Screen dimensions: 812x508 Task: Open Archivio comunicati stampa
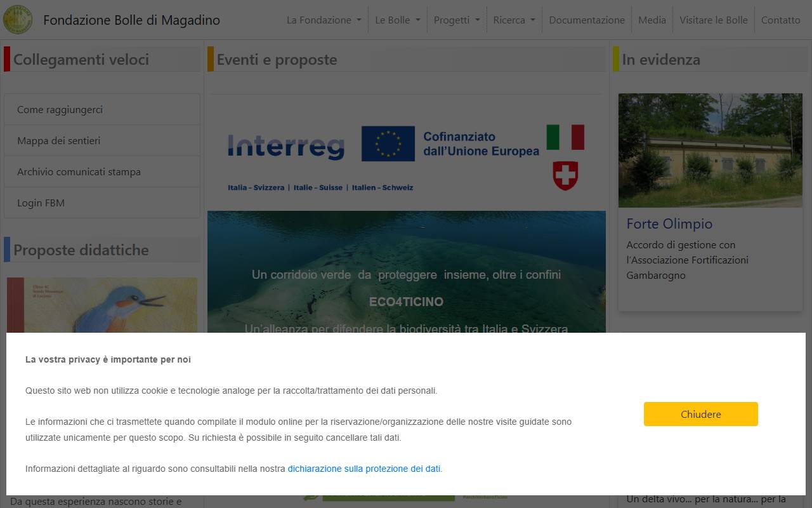coord(102,171)
